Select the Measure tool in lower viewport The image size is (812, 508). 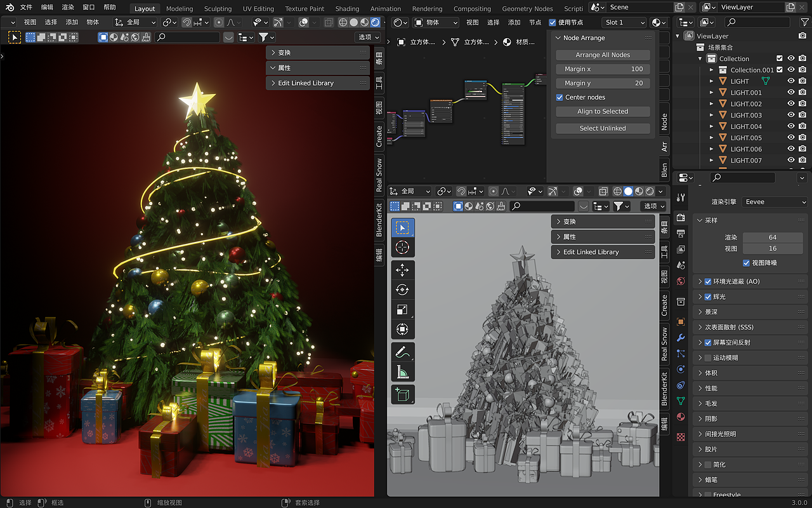tap(402, 371)
